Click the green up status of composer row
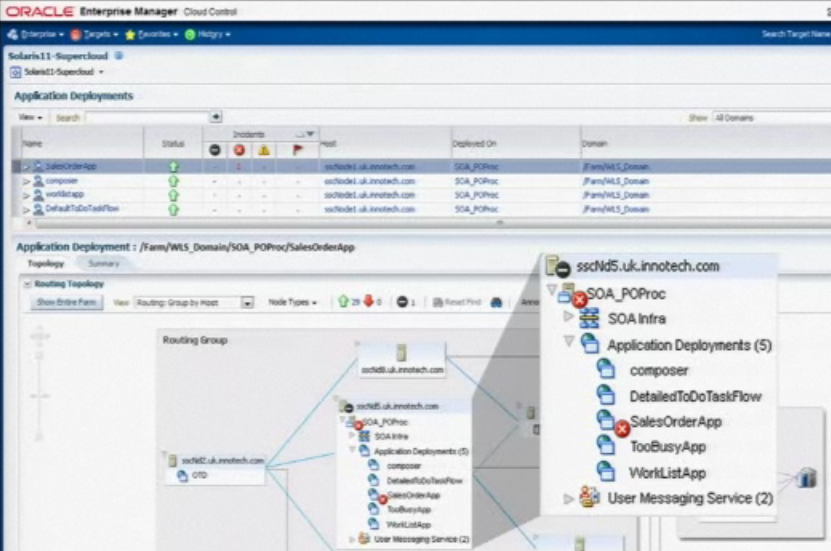 [173, 181]
